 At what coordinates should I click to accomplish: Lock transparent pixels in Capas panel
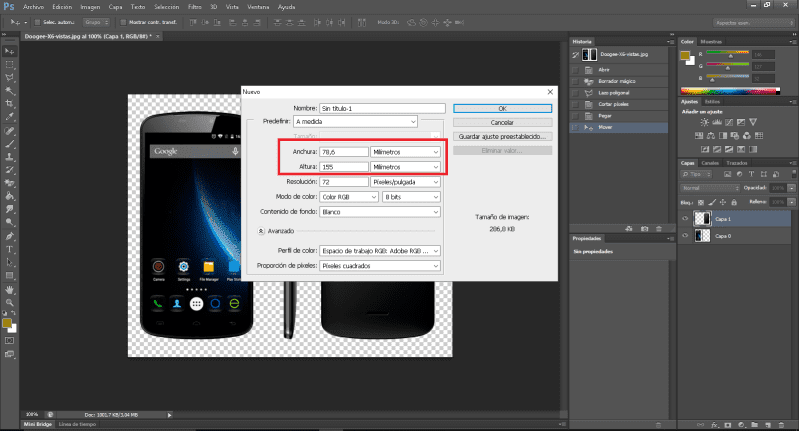701,202
